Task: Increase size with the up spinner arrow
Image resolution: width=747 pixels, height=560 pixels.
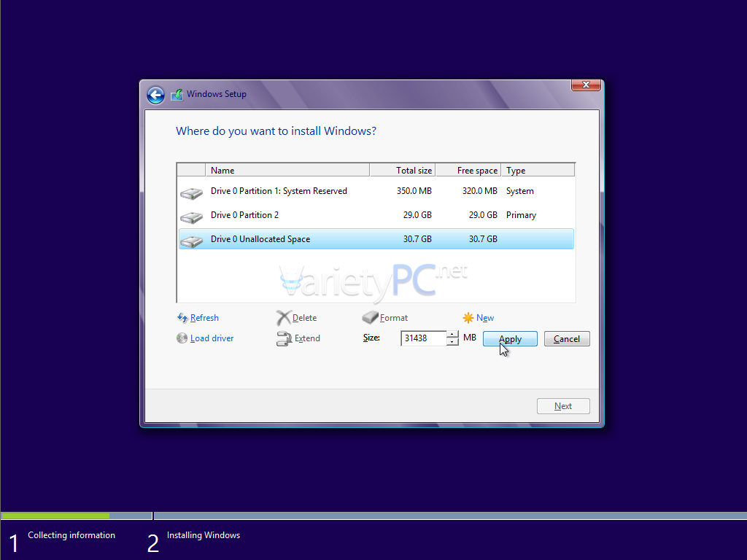Action: tap(452, 334)
